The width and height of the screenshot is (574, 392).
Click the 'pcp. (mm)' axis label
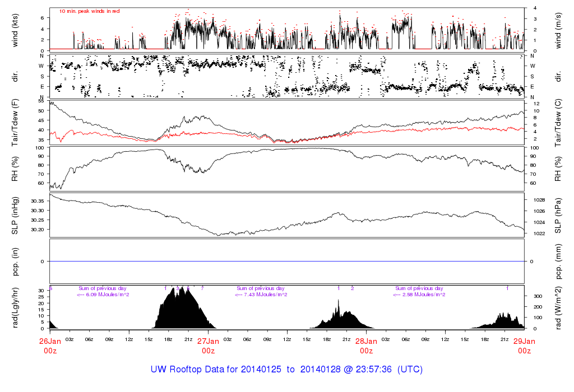pos(558,262)
